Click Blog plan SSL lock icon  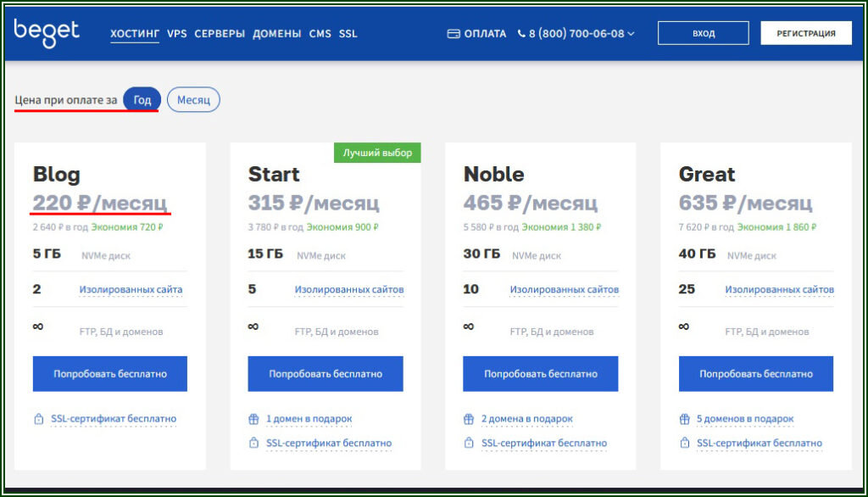click(38, 419)
